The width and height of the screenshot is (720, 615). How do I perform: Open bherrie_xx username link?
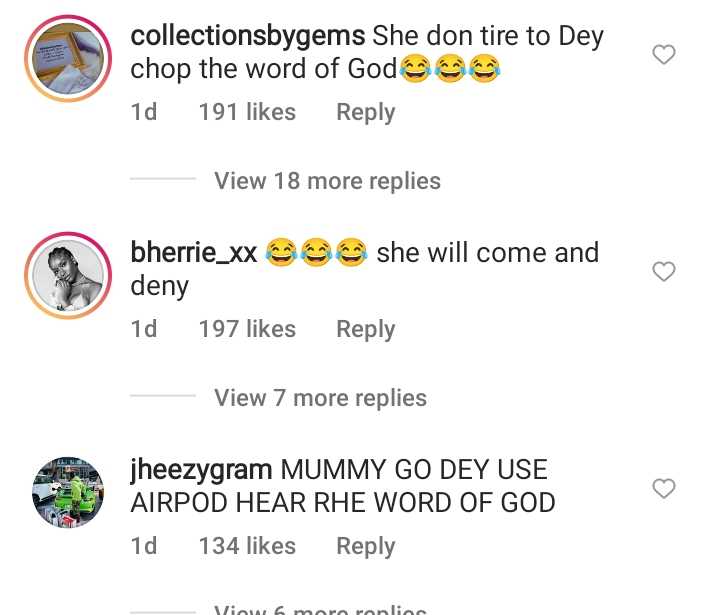(x=194, y=254)
